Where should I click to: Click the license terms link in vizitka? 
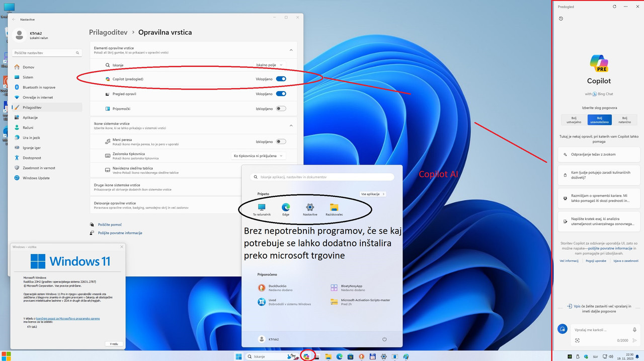[68, 319]
